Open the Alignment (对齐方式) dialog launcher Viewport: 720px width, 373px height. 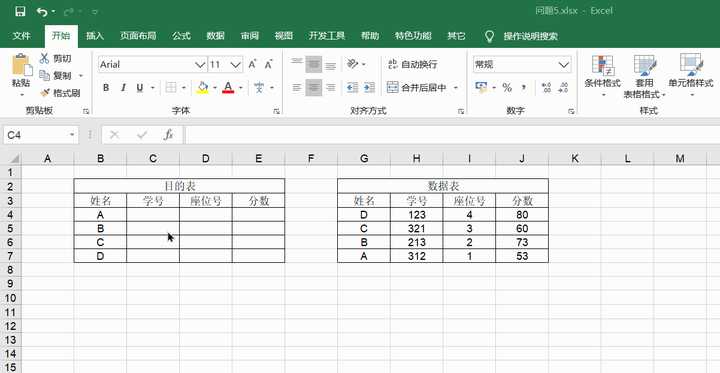tap(461, 111)
